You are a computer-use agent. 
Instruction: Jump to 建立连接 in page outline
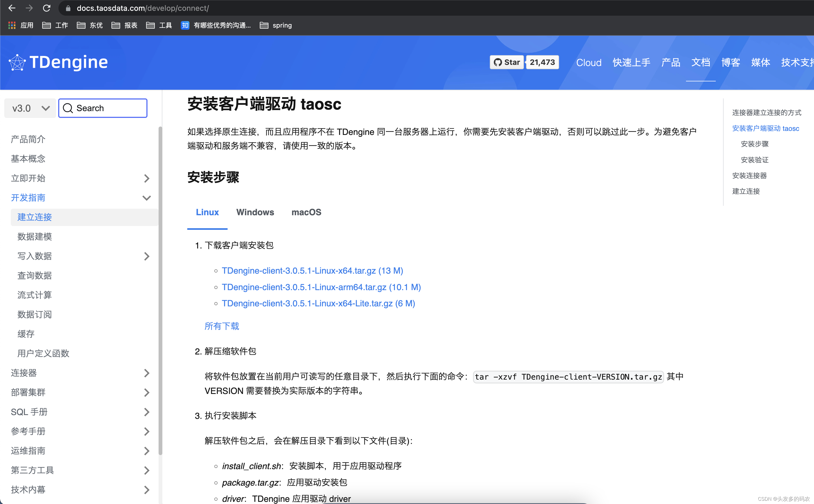pos(746,191)
